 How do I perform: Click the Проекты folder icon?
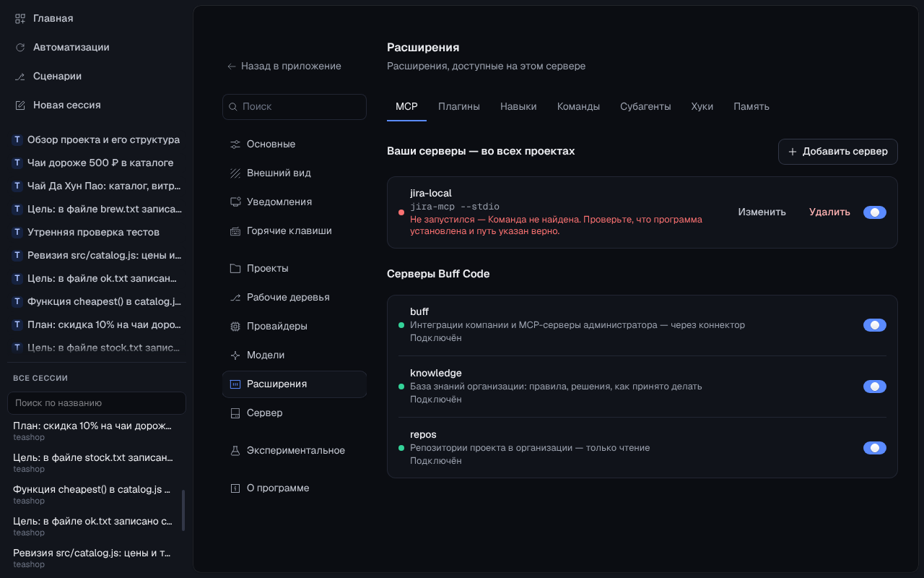(x=235, y=268)
